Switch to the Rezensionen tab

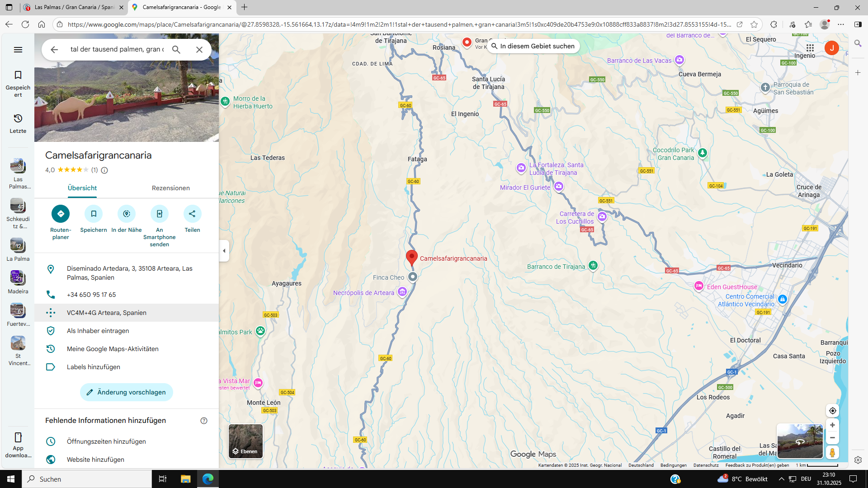point(170,188)
